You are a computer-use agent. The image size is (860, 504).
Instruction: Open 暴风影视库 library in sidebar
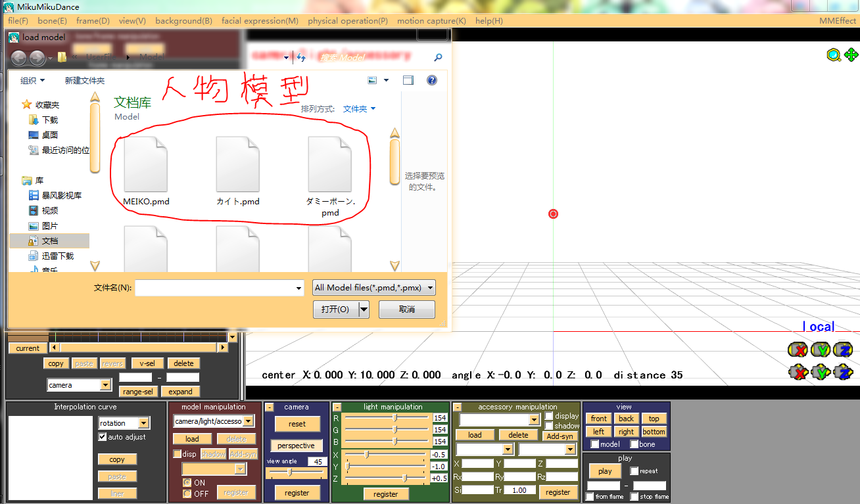pyautogui.click(x=55, y=195)
